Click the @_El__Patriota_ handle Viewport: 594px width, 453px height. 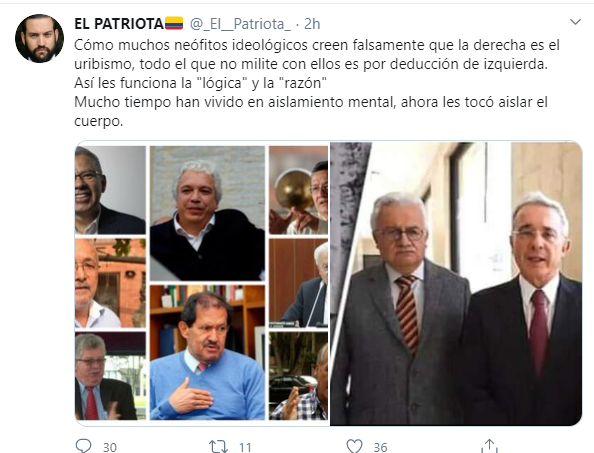pos(240,24)
